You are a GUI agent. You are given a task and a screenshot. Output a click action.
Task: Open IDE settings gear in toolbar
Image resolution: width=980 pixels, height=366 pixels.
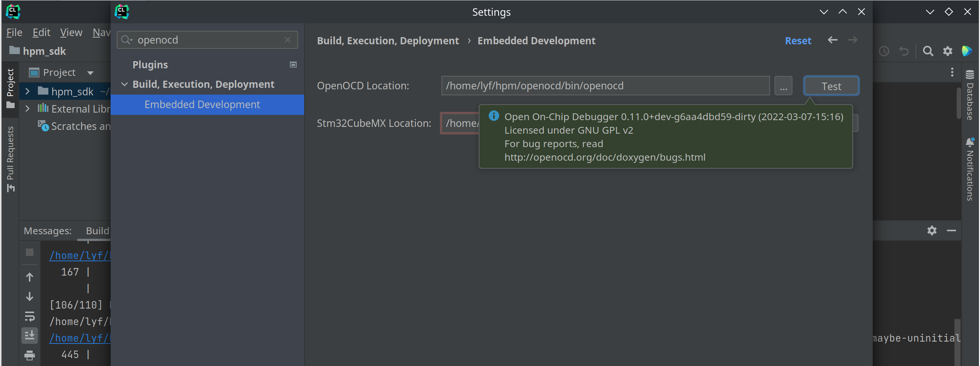(x=947, y=51)
